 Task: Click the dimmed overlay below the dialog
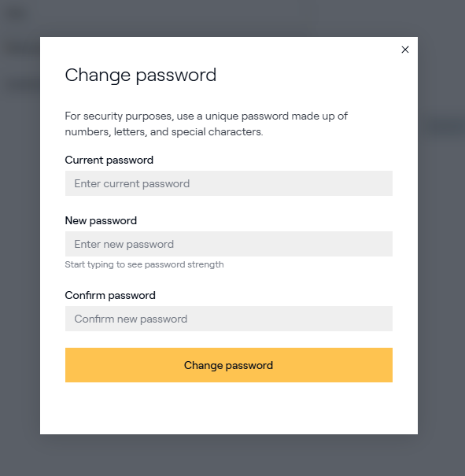233,455
